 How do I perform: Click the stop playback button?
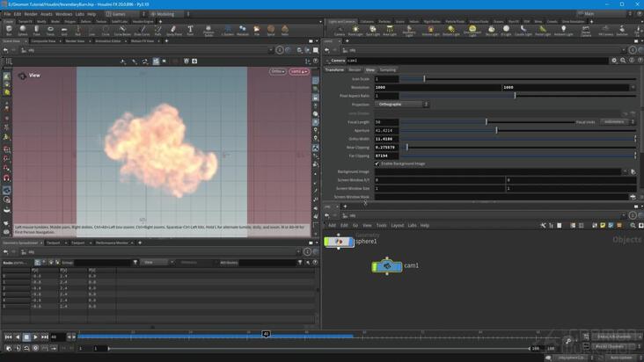tap(26, 337)
